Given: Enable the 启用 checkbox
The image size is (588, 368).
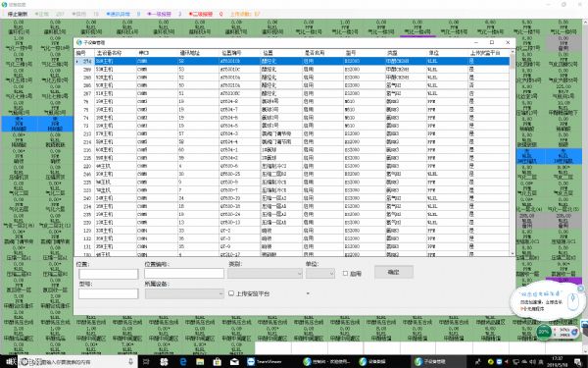Looking at the screenshot, I should tap(345, 274).
